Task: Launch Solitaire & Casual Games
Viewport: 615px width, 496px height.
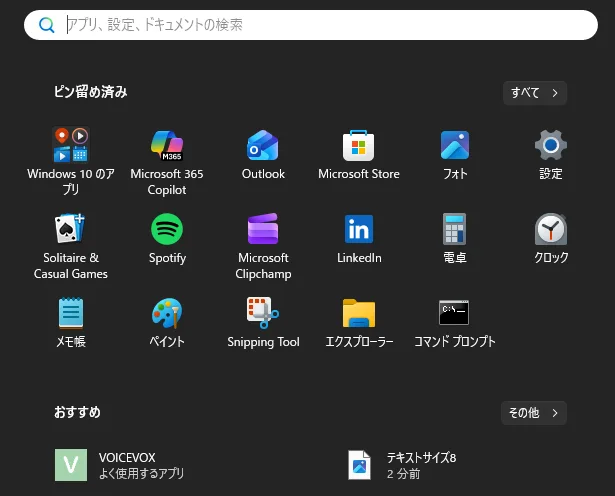Action: [70, 228]
